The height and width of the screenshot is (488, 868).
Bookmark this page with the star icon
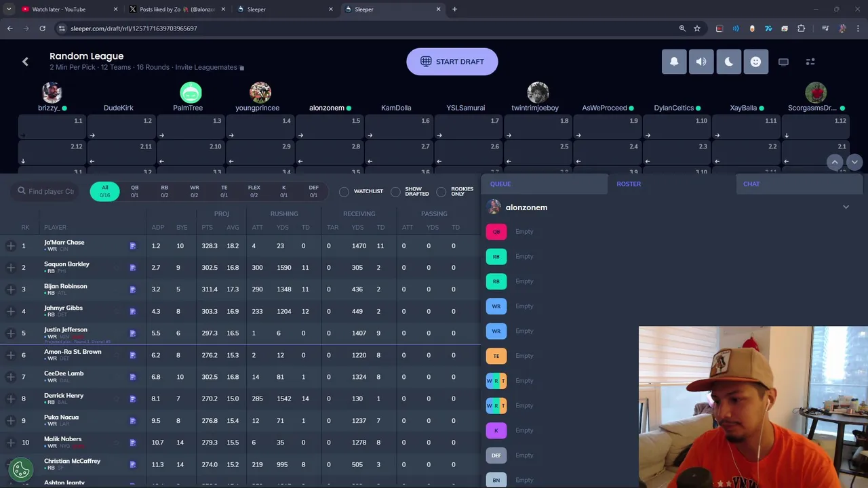(x=697, y=28)
